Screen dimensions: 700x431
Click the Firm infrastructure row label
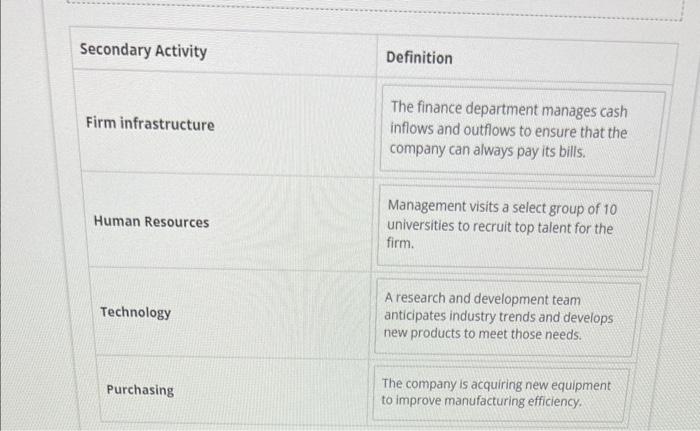pos(150,124)
